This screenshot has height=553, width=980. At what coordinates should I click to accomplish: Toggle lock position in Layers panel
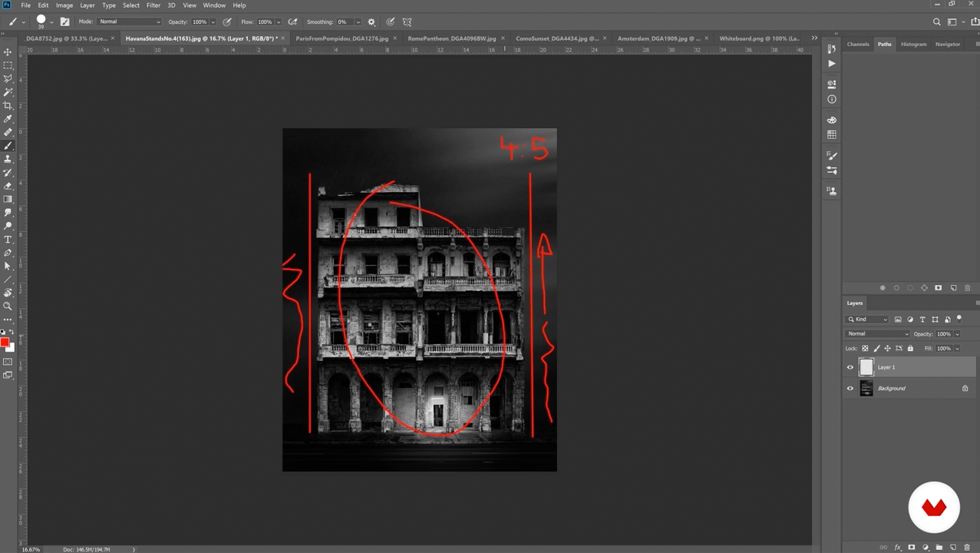(888, 349)
